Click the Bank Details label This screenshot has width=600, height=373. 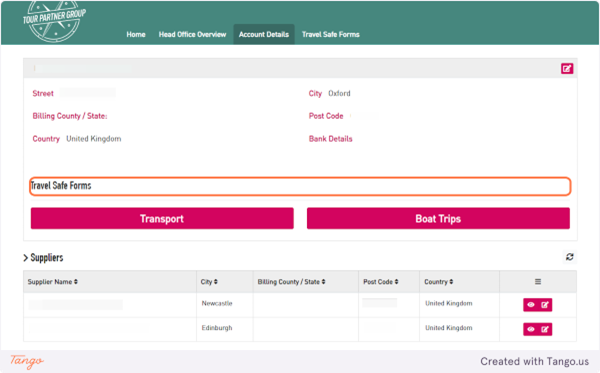[x=331, y=139]
